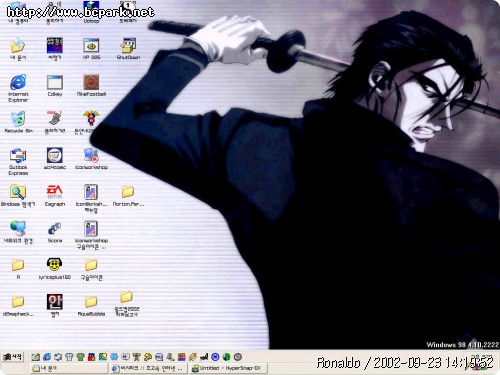Click the system tray clock

click(x=483, y=356)
